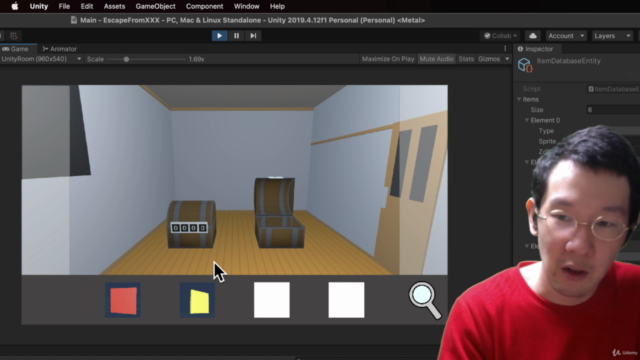Viewport: 640px width, 360px height.
Task: Open the Edit menu
Action: [x=87, y=6]
